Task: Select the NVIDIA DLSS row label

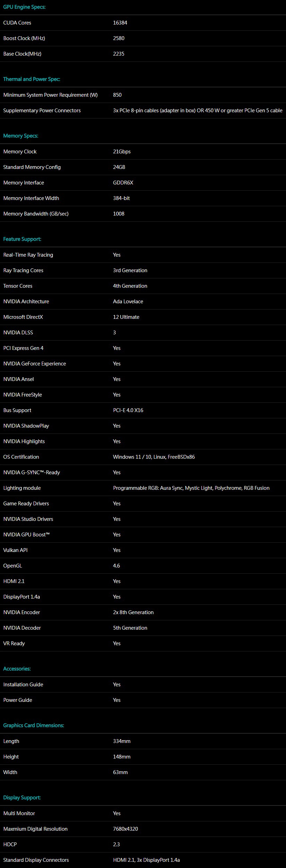Action: 18,333
